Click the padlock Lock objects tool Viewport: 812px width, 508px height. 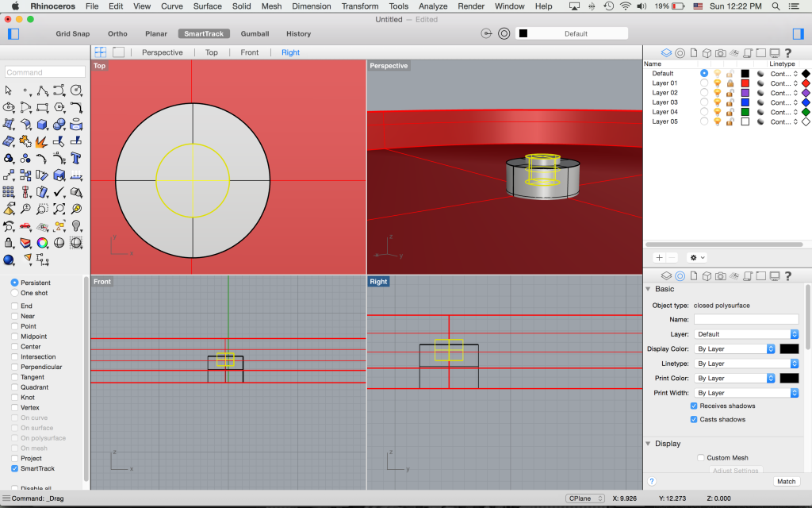click(x=8, y=243)
